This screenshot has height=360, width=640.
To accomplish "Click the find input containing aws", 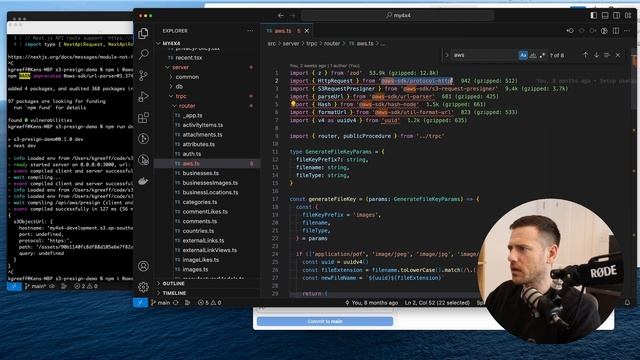I will (484, 55).
